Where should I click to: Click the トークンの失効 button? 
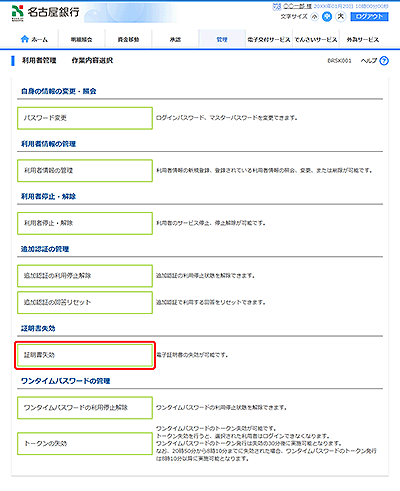coord(85,444)
